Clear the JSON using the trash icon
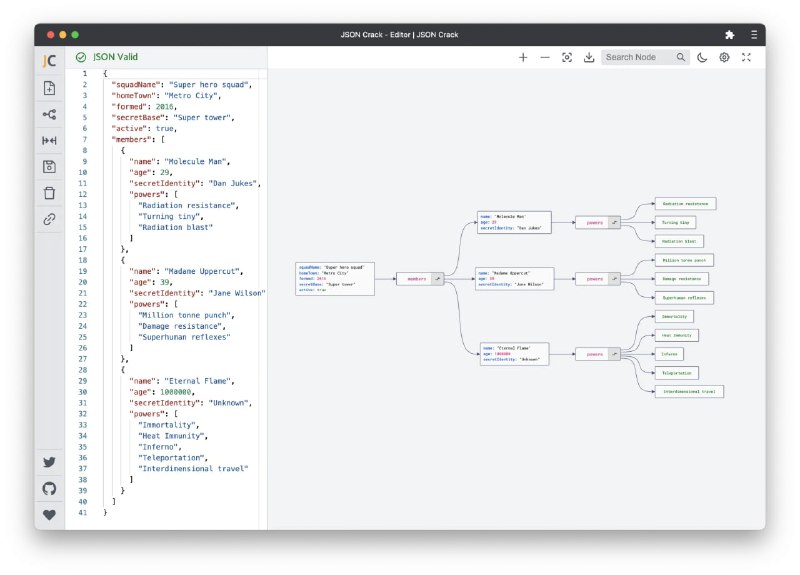 point(49,192)
